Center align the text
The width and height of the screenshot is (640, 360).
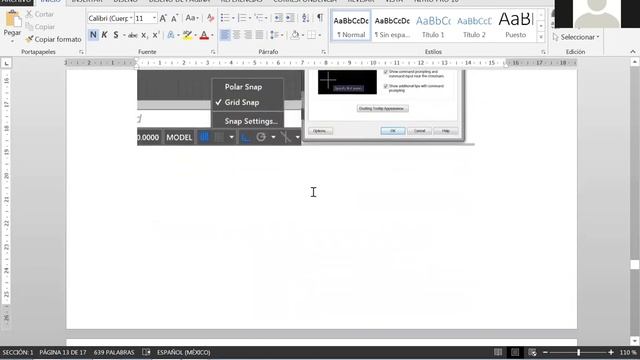236,35
